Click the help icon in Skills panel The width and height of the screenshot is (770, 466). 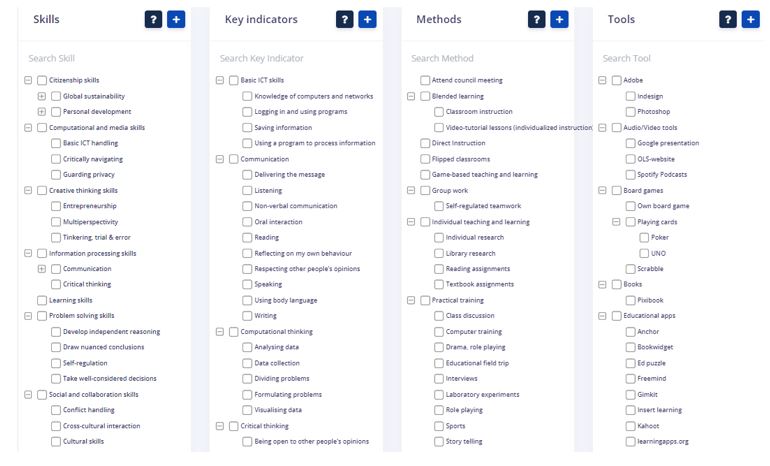[x=153, y=20]
